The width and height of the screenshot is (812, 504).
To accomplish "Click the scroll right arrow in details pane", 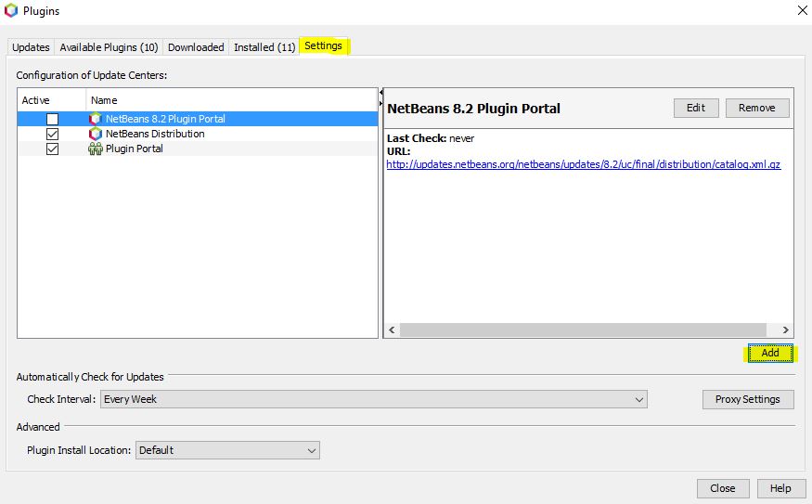I will (786, 330).
